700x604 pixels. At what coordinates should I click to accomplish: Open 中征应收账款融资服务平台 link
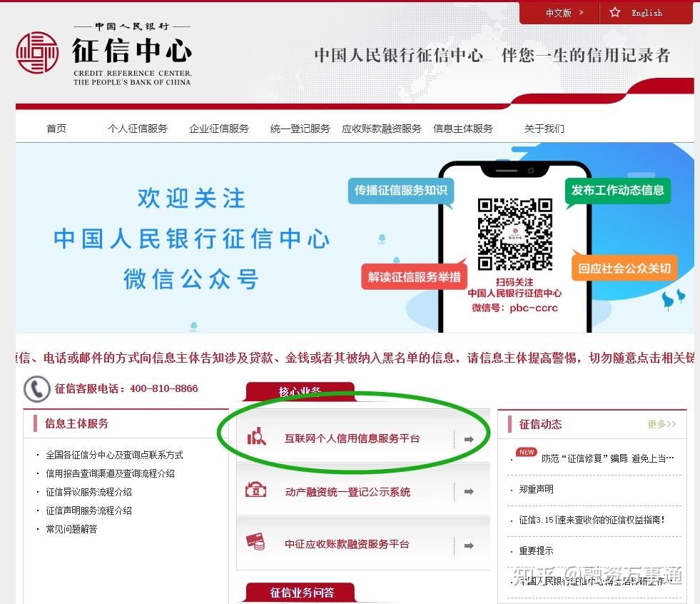click(x=347, y=544)
